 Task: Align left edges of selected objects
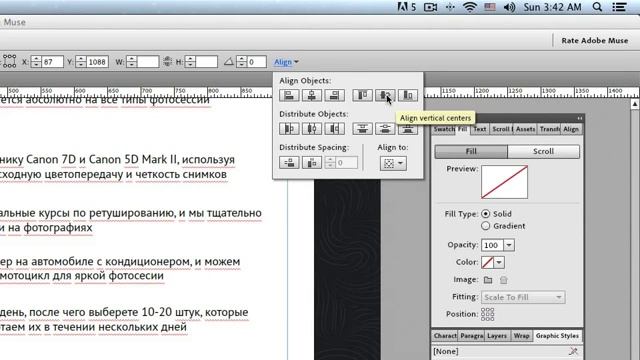click(x=289, y=95)
